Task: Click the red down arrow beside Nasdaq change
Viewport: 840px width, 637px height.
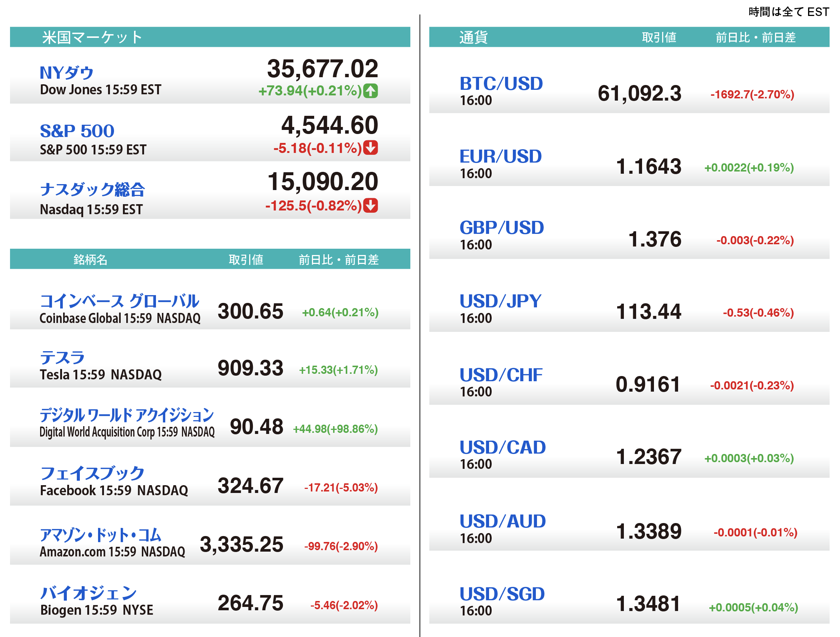Action: pyautogui.click(x=370, y=205)
